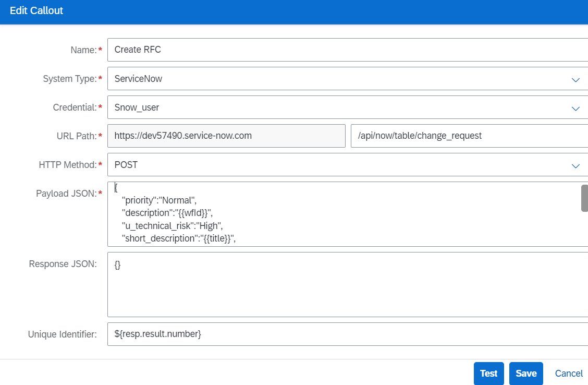Viewport: 588px width, 385px height.
Task: Click the POST value in HTTP Method
Action: [126, 165]
